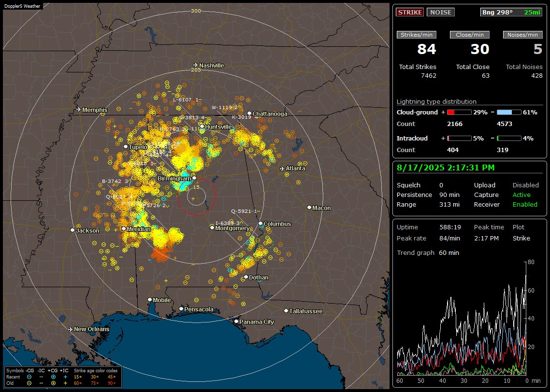Select the Chattanooga city marker dot
The height and width of the screenshot is (392, 550).
[249, 113]
